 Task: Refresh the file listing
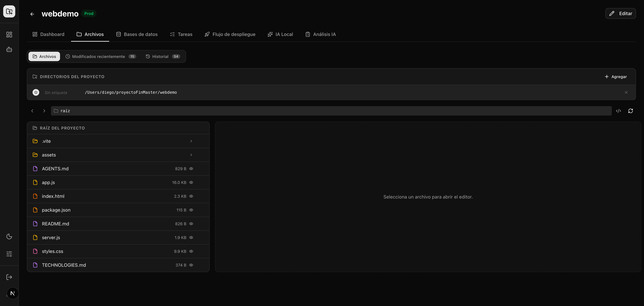[631, 111]
